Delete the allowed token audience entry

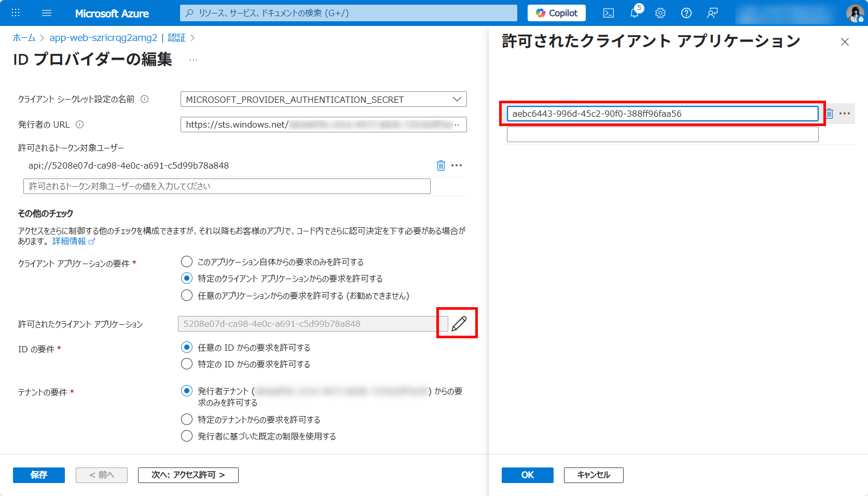tap(440, 166)
